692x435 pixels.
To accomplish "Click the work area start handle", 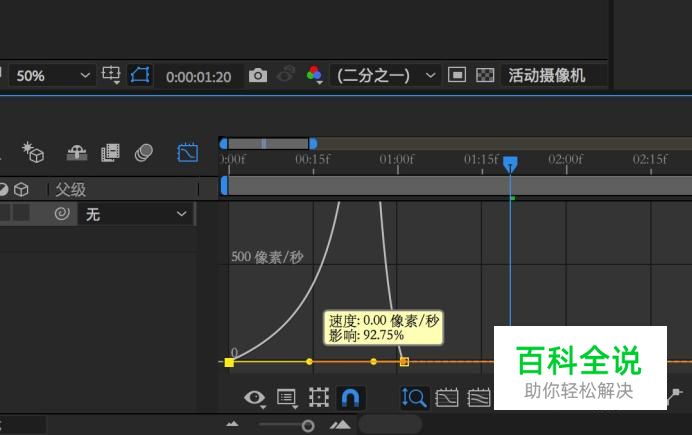I will [x=224, y=185].
